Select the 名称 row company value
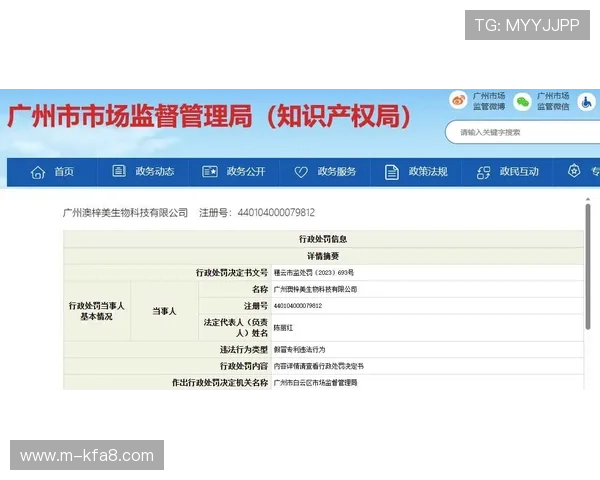The image size is (600, 480). pos(315,289)
